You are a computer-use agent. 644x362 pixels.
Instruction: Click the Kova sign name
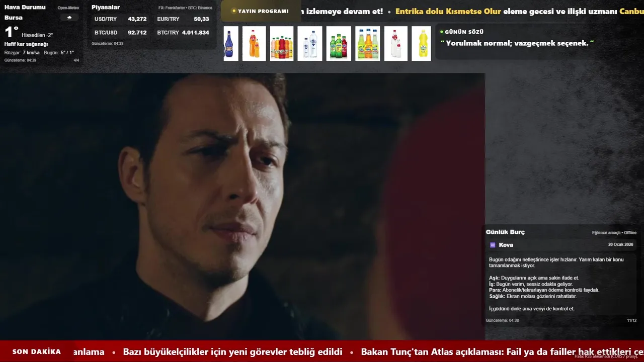(x=506, y=245)
